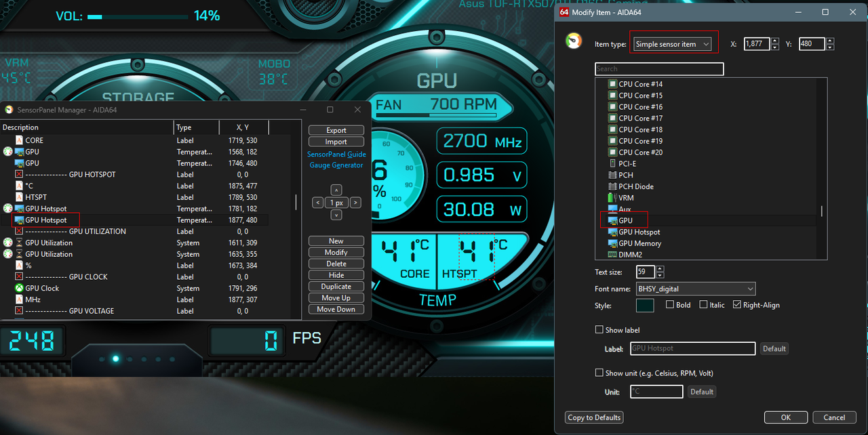Enable the Bold style checkbox

(x=670, y=305)
